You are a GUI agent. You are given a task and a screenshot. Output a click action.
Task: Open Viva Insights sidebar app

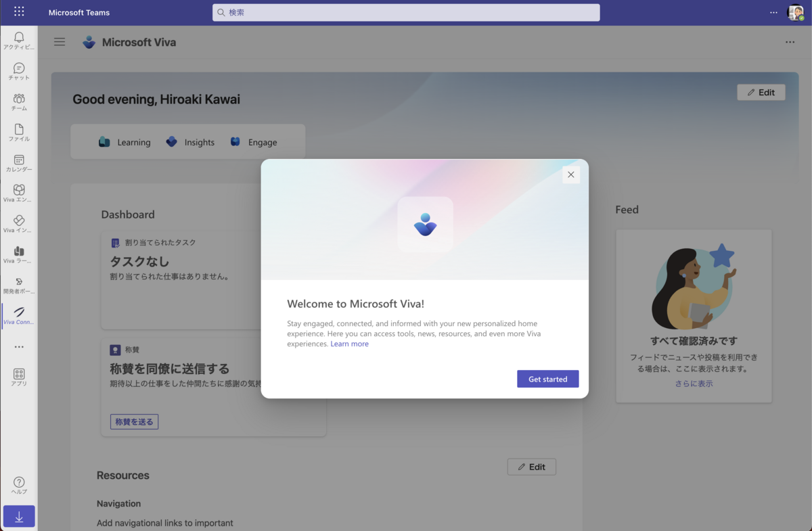click(x=19, y=224)
